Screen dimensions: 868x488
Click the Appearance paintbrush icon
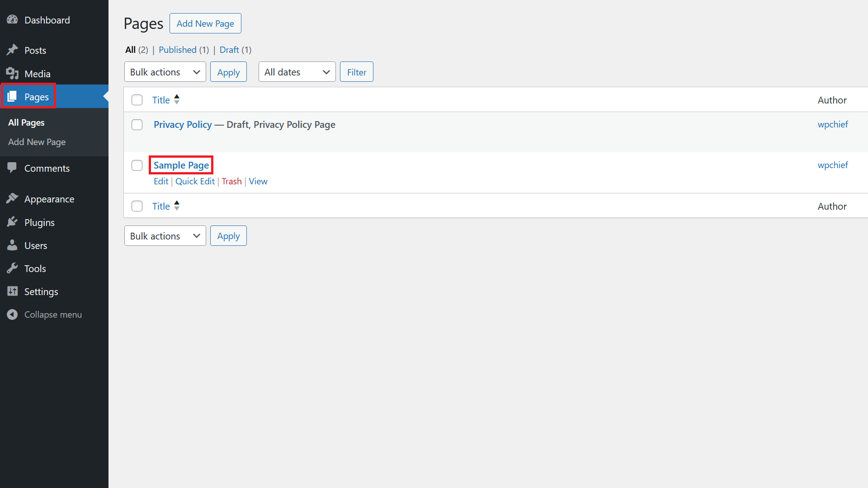[12, 199]
